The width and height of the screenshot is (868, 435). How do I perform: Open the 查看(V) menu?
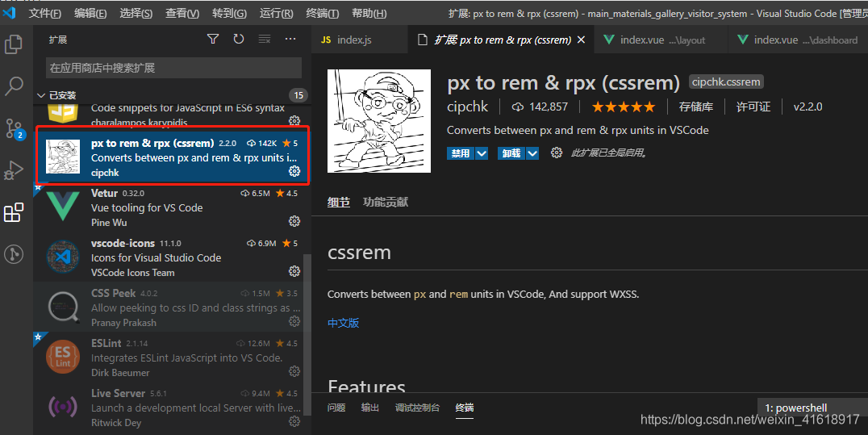[x=182, y=13]
